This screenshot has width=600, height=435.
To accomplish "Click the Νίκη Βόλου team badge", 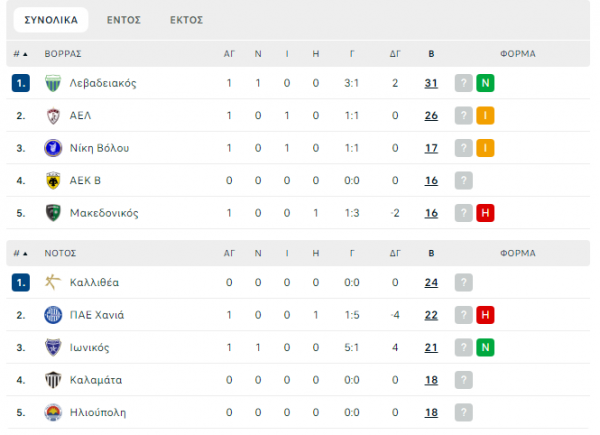I will [53, 148].
